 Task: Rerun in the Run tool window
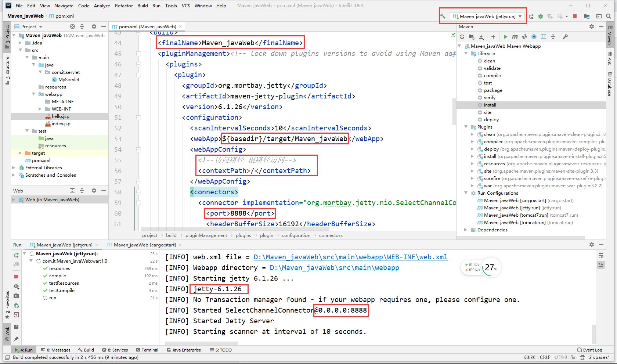[16, 255]
